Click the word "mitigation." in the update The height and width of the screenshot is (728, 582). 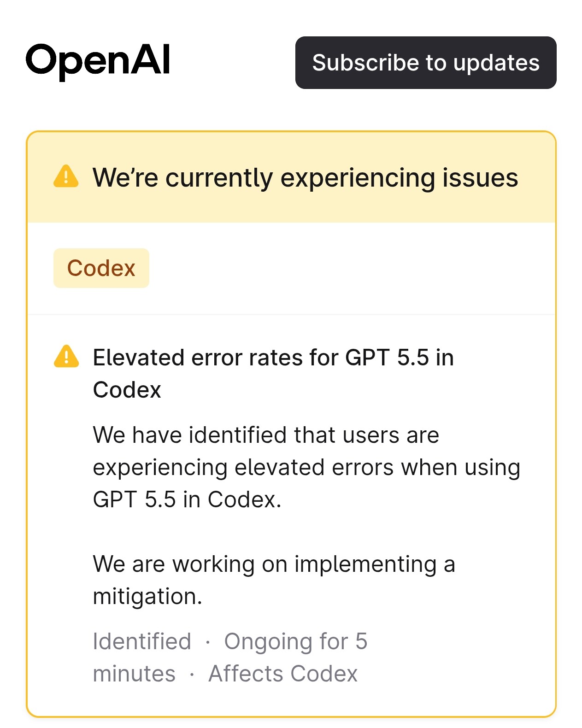(x=147, y=596)
